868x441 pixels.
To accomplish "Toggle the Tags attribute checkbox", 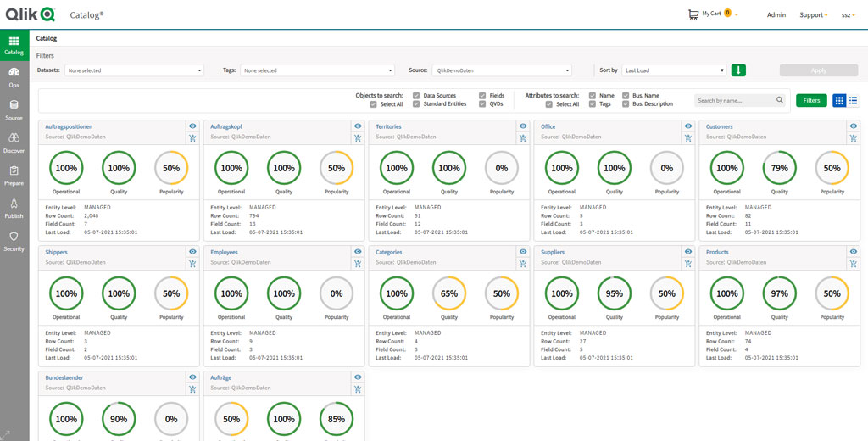I will (x=593, y=103).
